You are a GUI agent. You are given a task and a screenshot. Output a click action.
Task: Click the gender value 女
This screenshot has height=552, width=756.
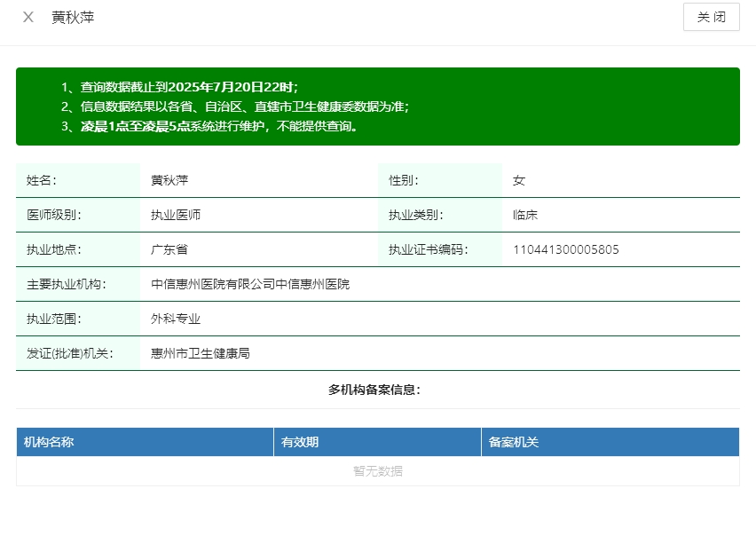point(519,180)
